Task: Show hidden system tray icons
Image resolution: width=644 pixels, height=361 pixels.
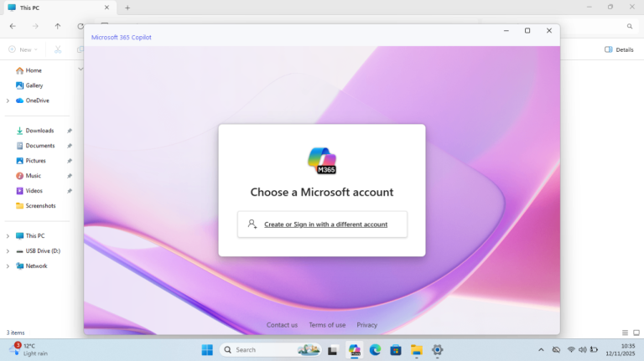Action: (x=541, y=350)
